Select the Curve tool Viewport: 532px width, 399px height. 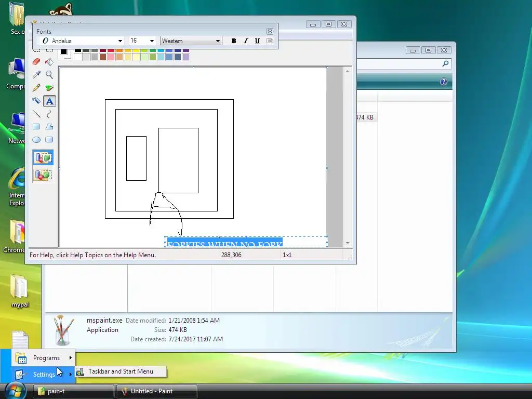point(49,114)
